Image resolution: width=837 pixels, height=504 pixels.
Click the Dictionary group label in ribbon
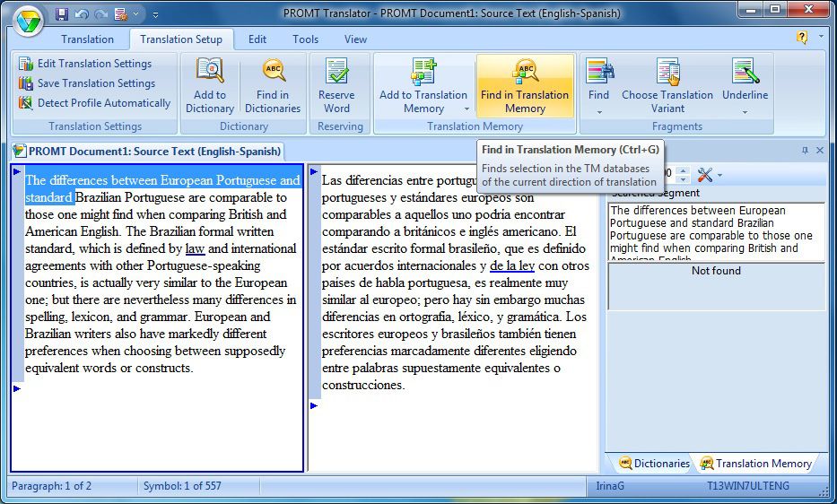coord(244,126)
